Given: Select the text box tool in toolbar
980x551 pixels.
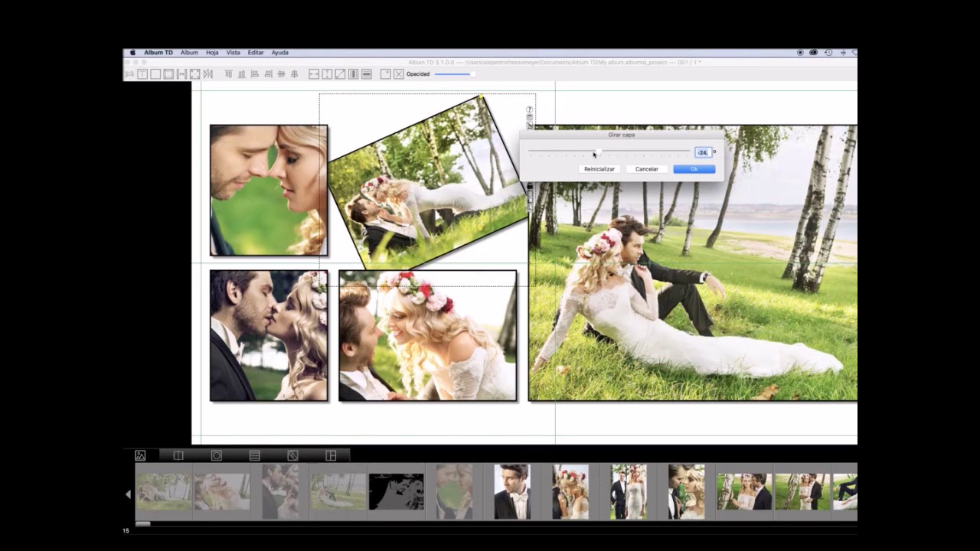Looking at the screenshot, I should (x=142, y=74).
